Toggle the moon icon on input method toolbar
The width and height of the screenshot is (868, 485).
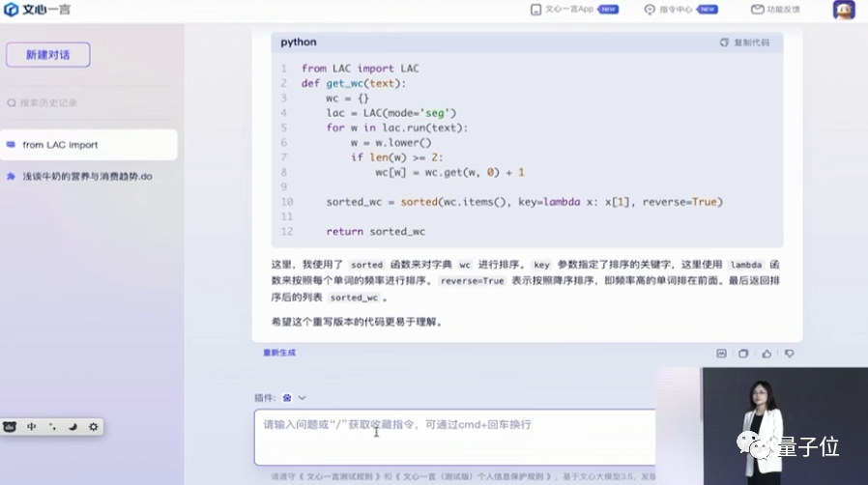72,426
